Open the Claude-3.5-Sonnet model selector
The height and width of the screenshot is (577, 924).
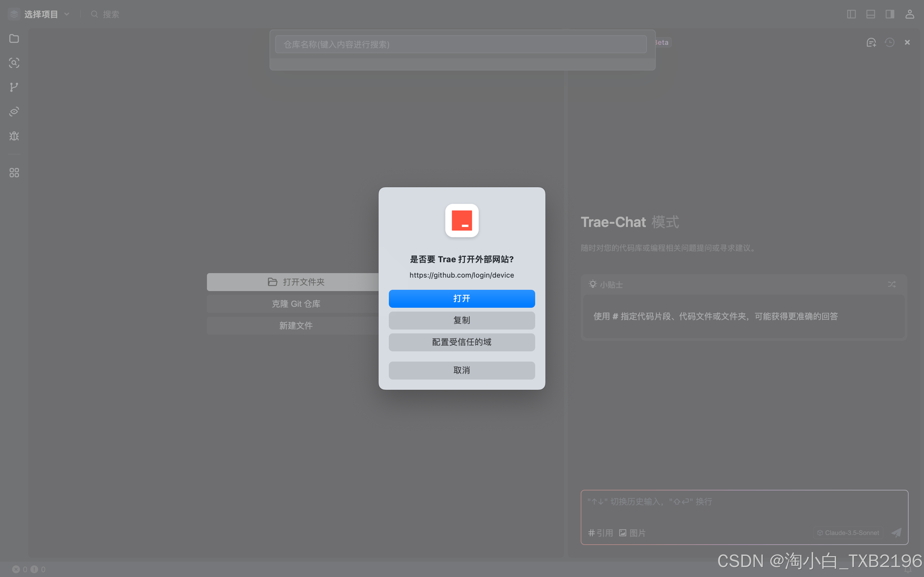848,533
